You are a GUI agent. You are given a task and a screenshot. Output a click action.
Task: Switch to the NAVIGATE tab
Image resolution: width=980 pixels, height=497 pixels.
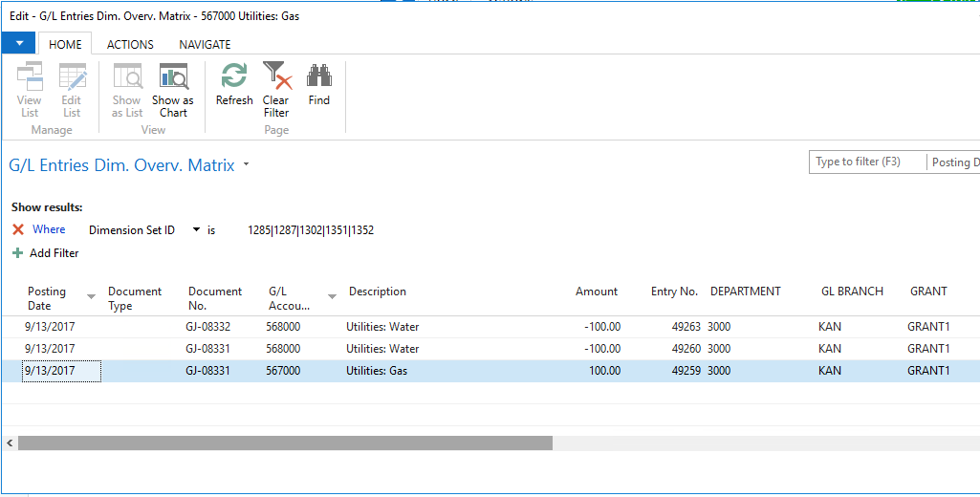click(205, 44)
